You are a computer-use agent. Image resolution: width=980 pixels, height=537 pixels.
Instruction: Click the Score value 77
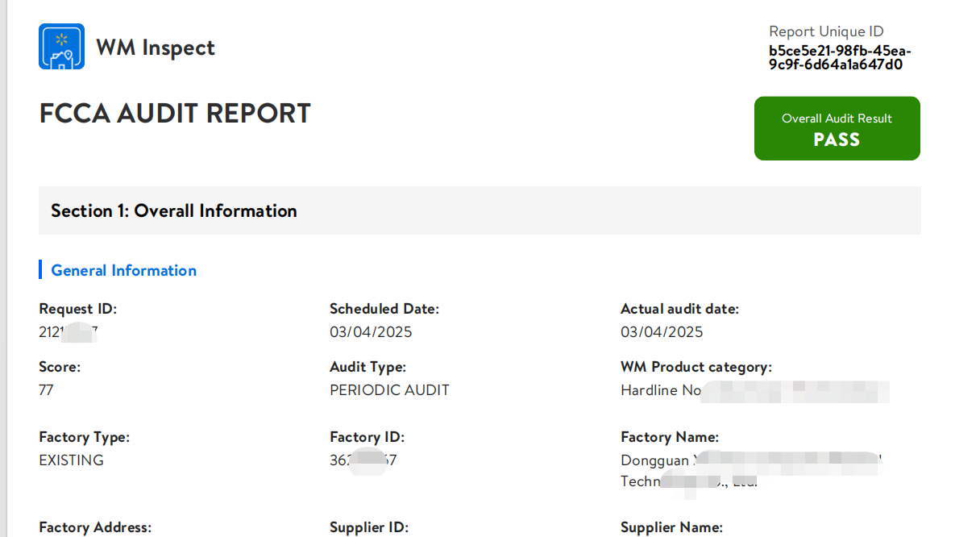[x=46, y=390]
